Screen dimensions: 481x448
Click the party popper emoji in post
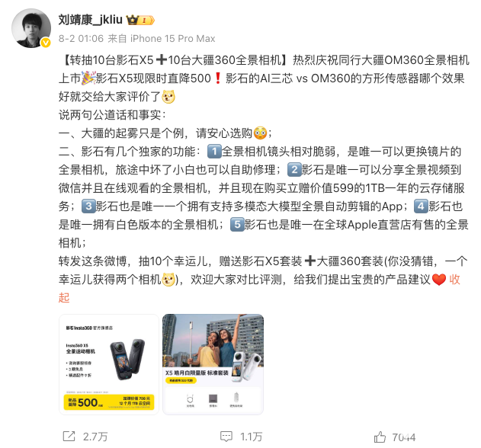[x=88, y=78]
